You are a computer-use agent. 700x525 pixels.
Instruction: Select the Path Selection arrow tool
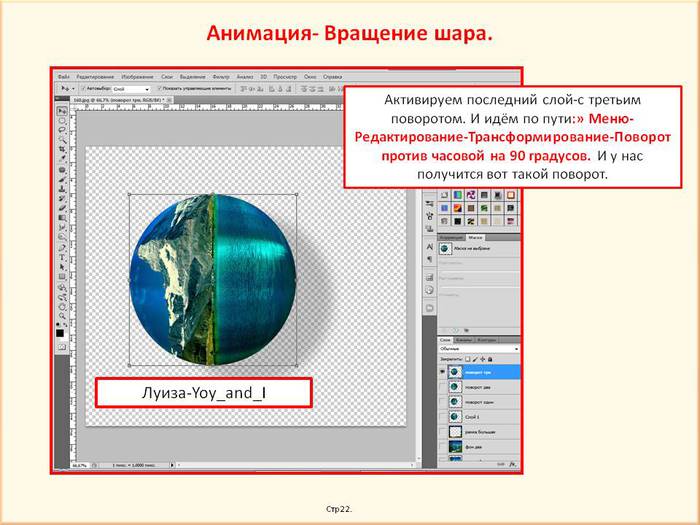tap(62, 267)
